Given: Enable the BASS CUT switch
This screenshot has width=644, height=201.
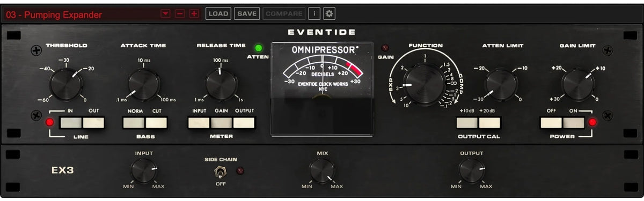Looking at the screenshot, I should 156,122.
